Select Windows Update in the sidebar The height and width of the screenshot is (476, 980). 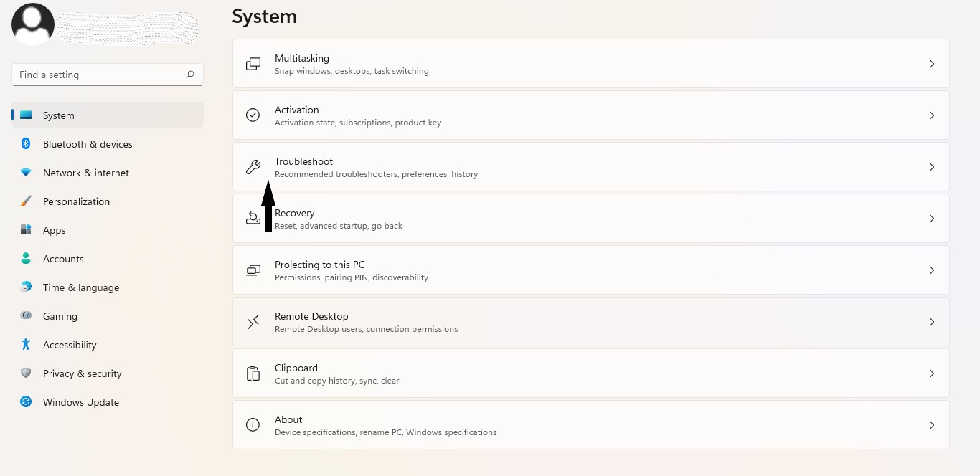[80, 402]
